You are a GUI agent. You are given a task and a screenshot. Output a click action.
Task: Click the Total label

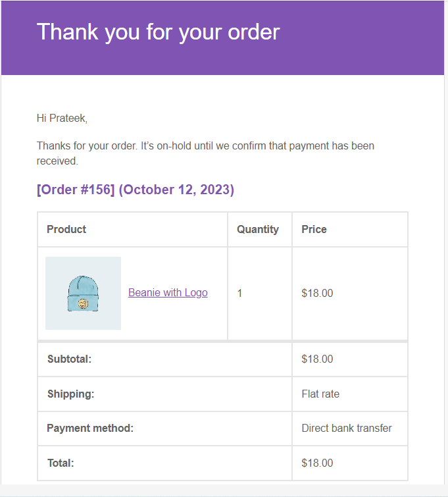coord(61,463)
